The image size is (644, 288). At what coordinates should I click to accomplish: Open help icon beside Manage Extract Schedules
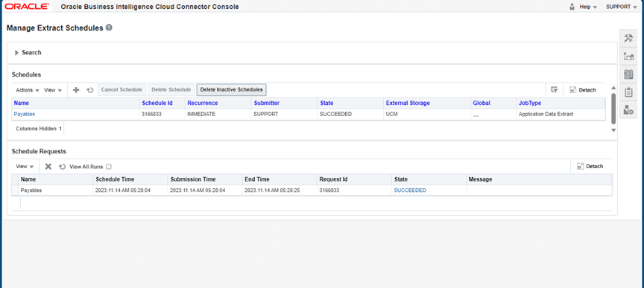point(109,28)
